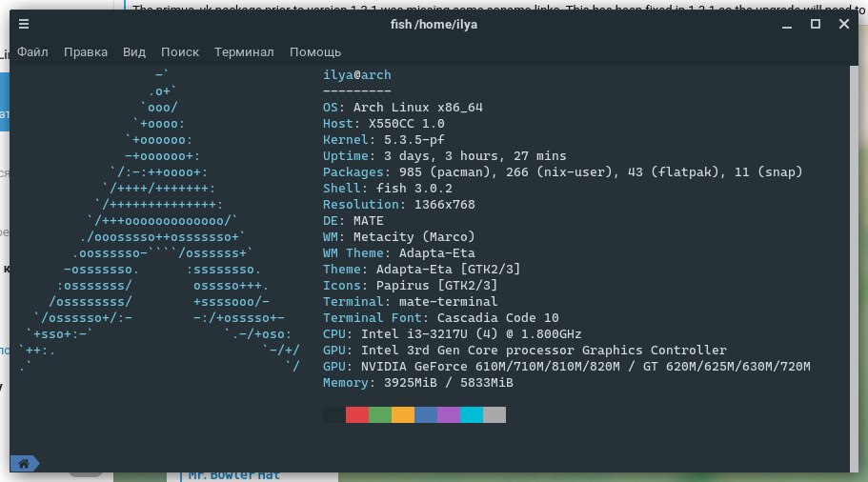Click the red color block in neofetch palette
The width and height of the screenshot is (868, 482).
coord(357,414)
